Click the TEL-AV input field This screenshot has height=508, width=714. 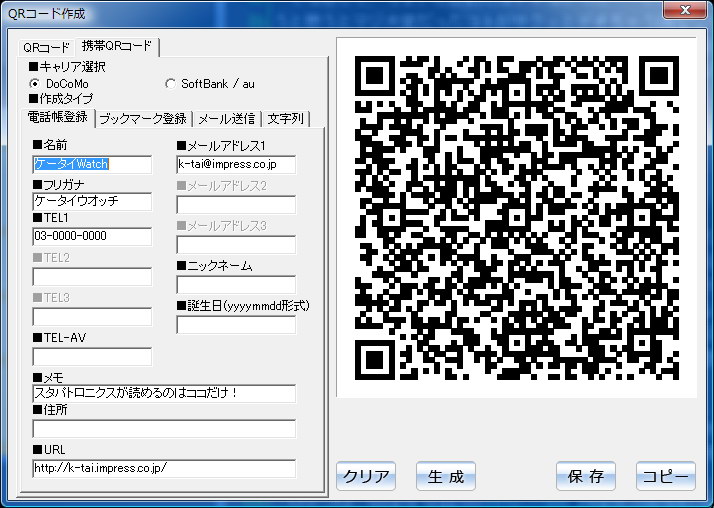[x=92, y=356]
